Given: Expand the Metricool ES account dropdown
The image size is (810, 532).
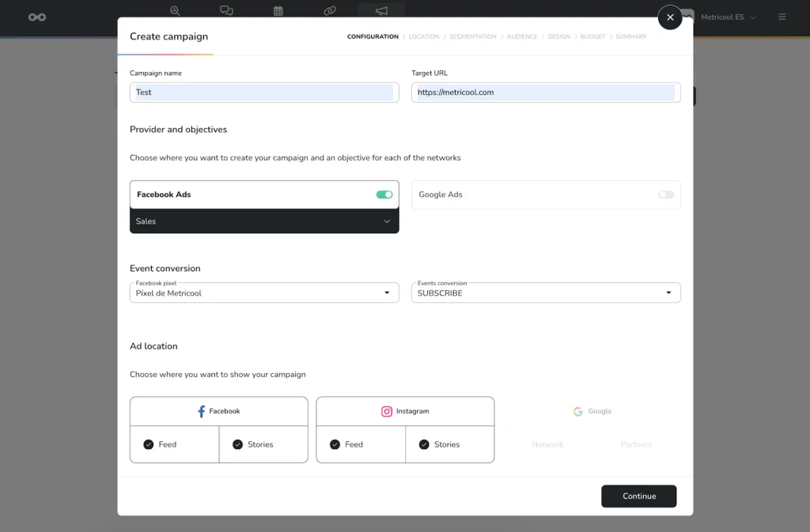Looking at the screenshot, I should (x=728, y=17).
